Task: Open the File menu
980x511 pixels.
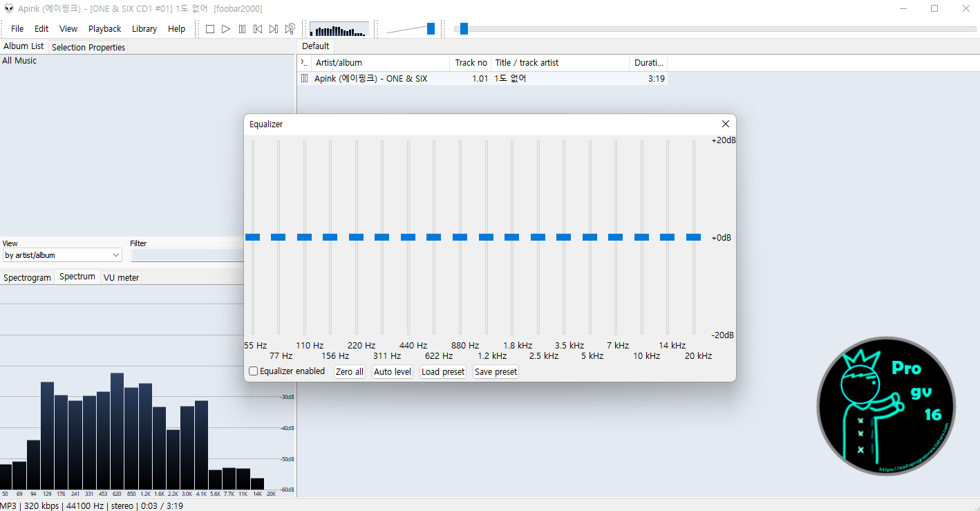Action: coord(17,29)
